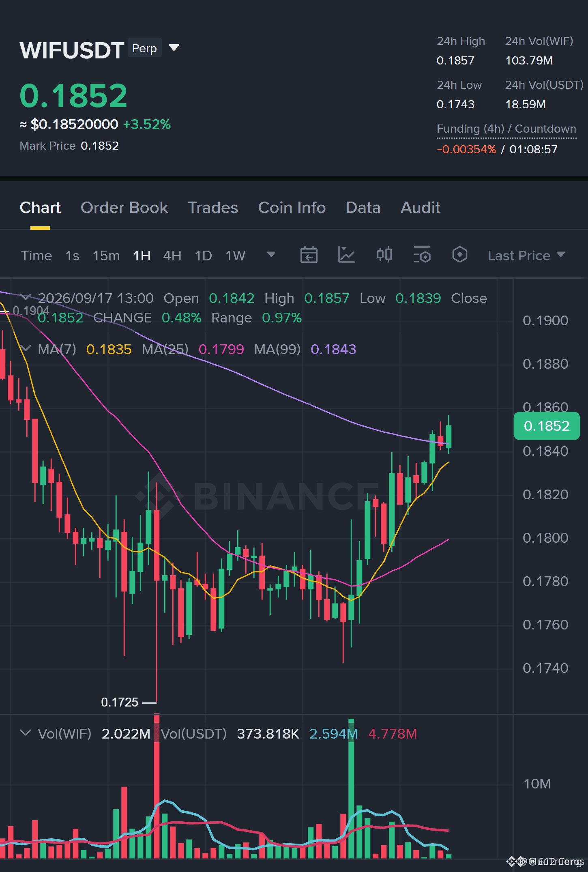The width and height of the screenshot is (588, 872).
Task: Open the calendar go-to-date icon
Action: click(309, 255)
